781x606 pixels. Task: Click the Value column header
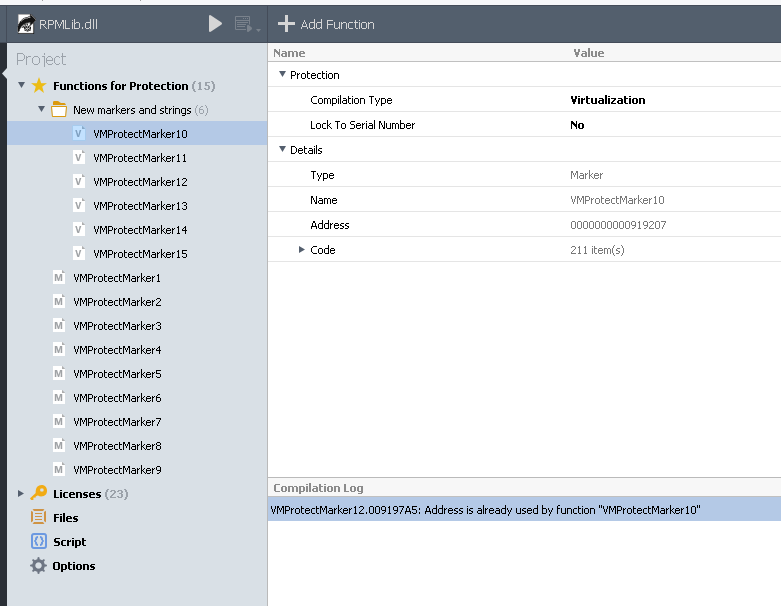[x=589, y=53]
